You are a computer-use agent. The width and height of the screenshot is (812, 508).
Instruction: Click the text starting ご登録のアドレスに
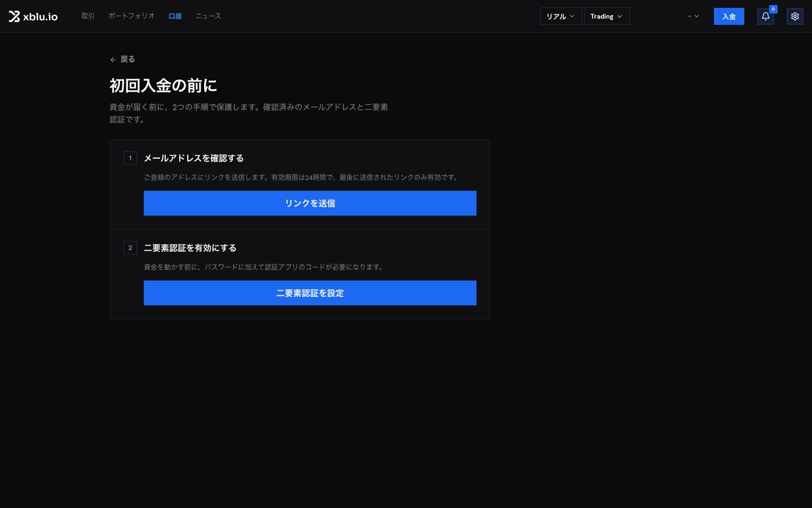(302, 177)
